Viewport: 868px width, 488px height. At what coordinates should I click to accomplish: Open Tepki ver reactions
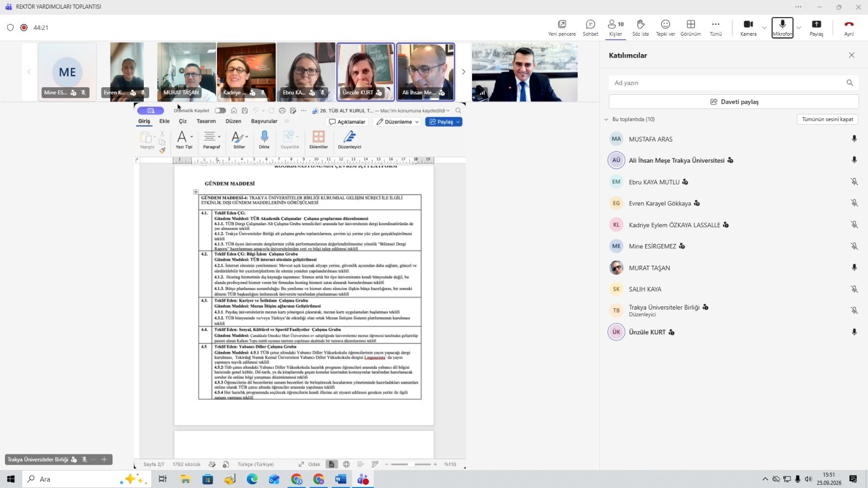point(666,28)
